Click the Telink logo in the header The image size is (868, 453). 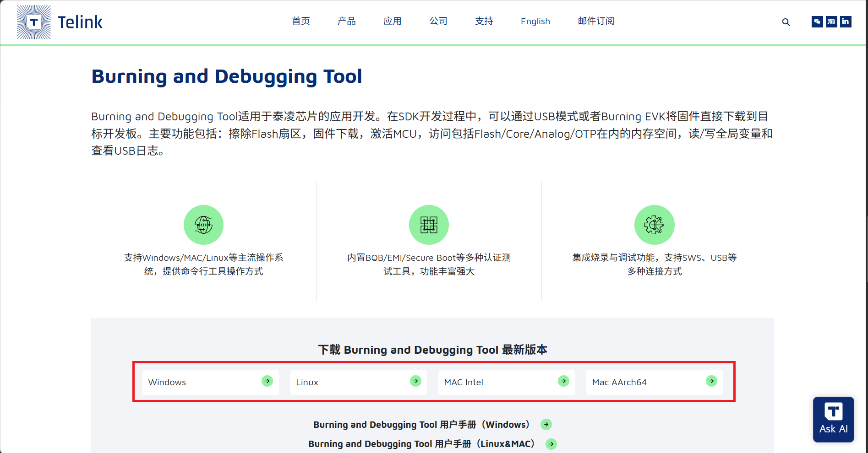(60, 22)
